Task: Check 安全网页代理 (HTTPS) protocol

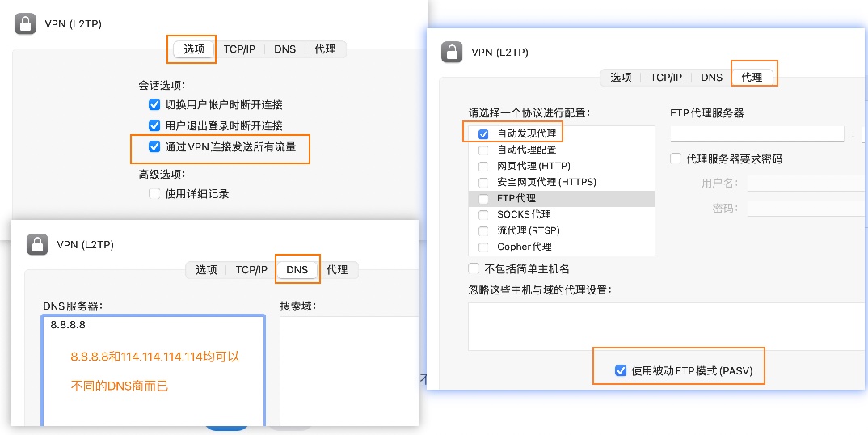Action: click(483, 182)
